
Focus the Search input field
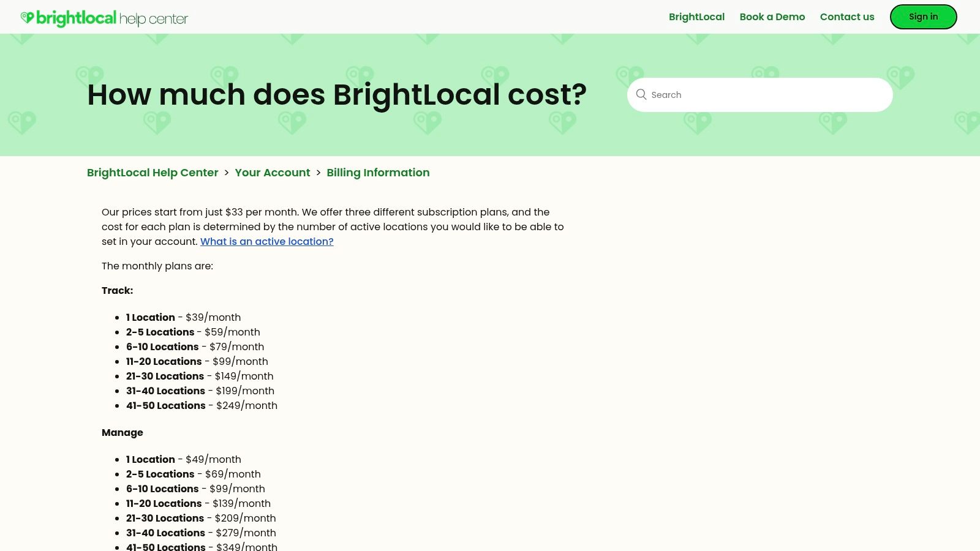(x=759, y=95)
